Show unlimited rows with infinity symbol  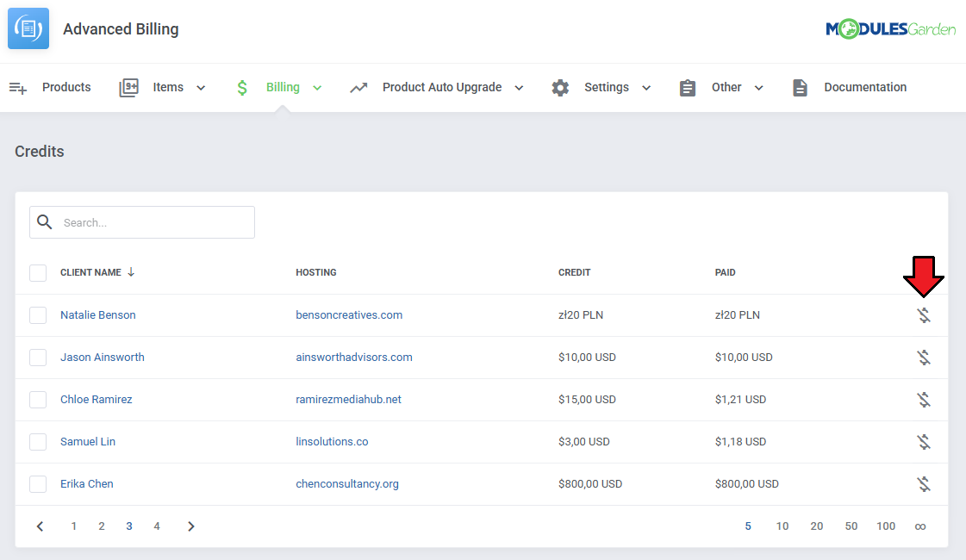pyautogui.click(x=919, y=526)
